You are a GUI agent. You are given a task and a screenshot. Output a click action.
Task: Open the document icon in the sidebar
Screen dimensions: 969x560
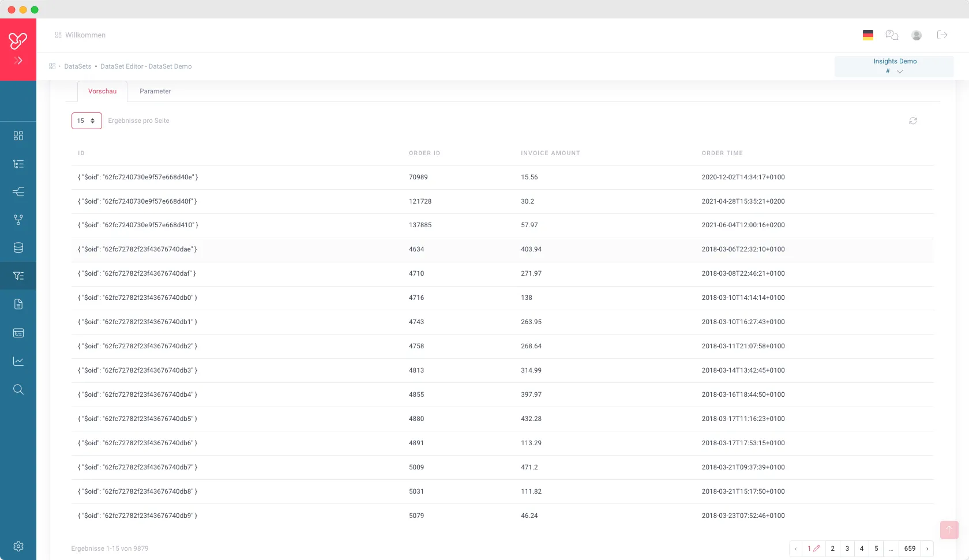click(18, 304)
